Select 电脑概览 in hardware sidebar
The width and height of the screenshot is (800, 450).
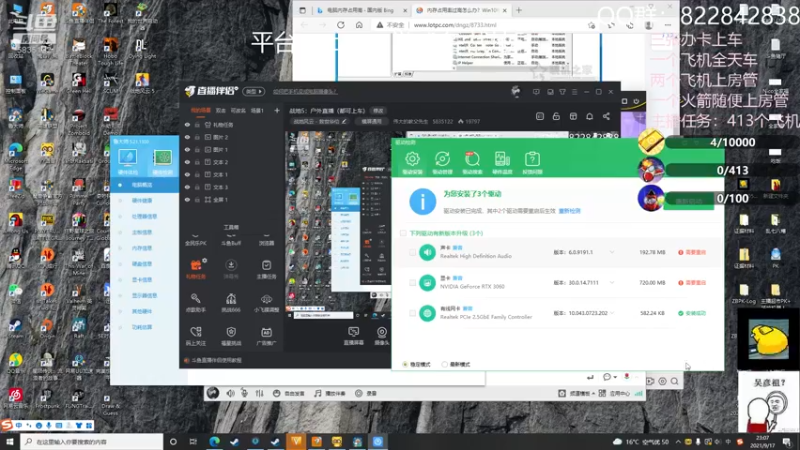point(145,185)
